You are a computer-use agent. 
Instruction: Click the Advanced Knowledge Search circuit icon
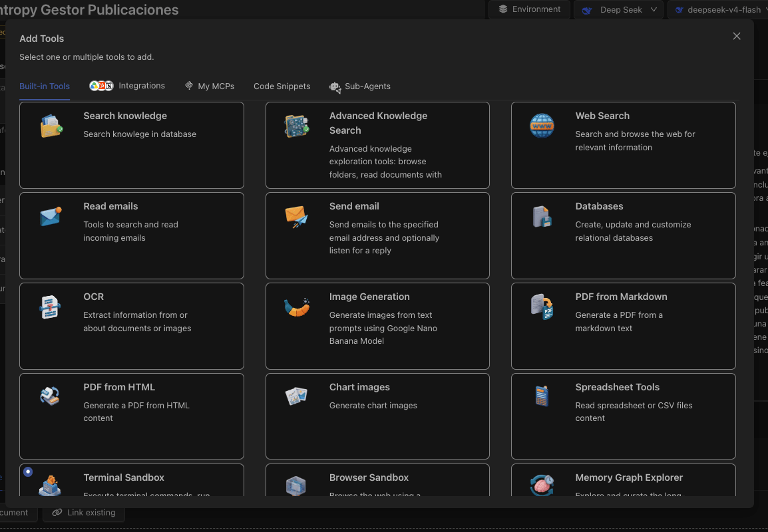click(297, 126)
